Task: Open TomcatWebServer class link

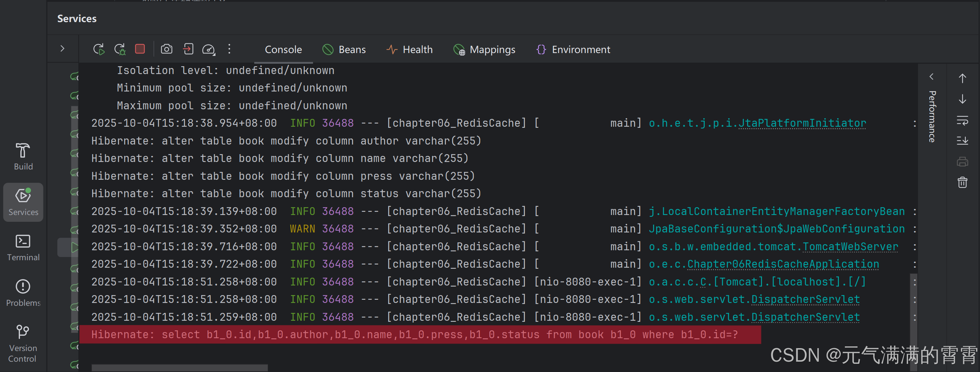Action: tap(850, 246)
